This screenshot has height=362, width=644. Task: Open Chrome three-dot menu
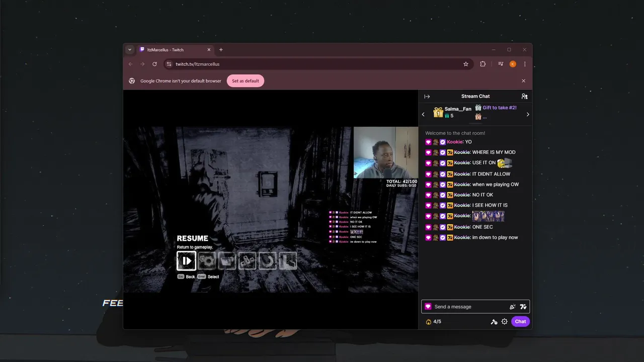click(x=525, y=64)
